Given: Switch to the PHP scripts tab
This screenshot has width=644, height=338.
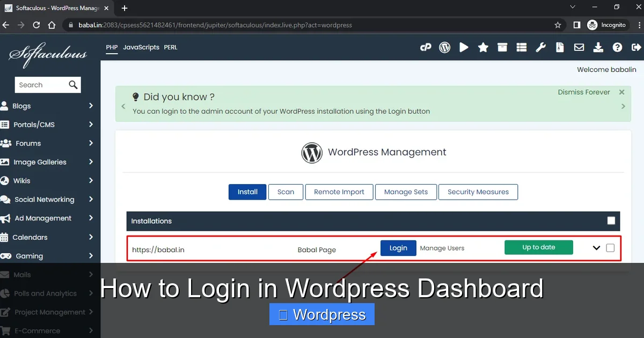Looking at the screenshot, I should tap(112, 47).
